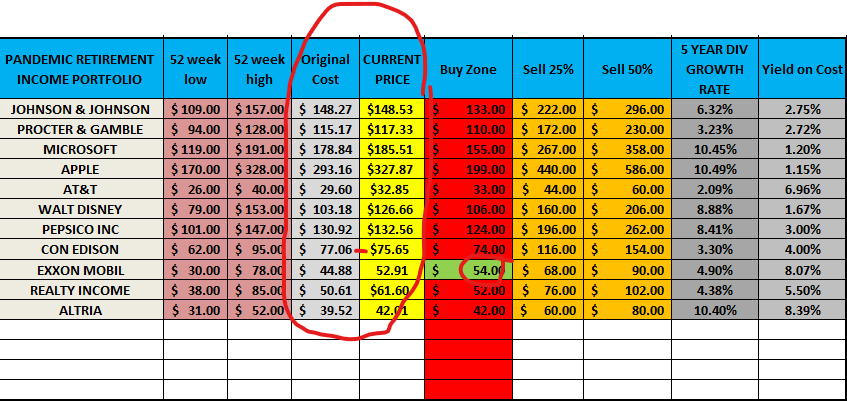Click PepsiCo buy zone value 124.00
The image size is (847, 401).
click(x=468, y=230)
